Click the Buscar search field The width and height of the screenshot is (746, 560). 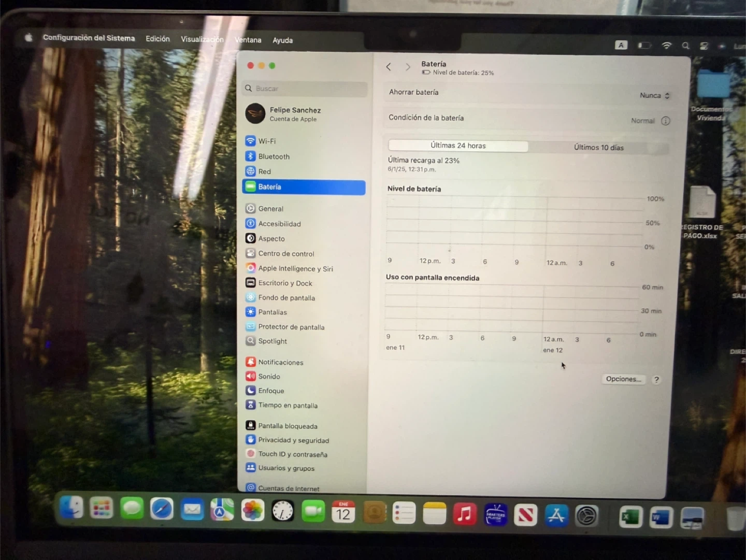click(x=306, y=89)
